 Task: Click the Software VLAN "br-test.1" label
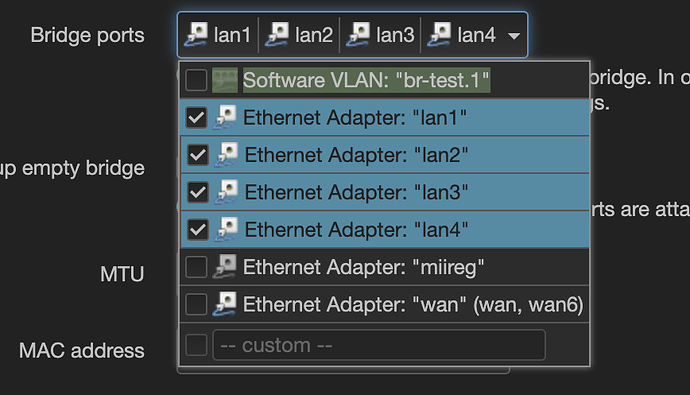(366, 80)
